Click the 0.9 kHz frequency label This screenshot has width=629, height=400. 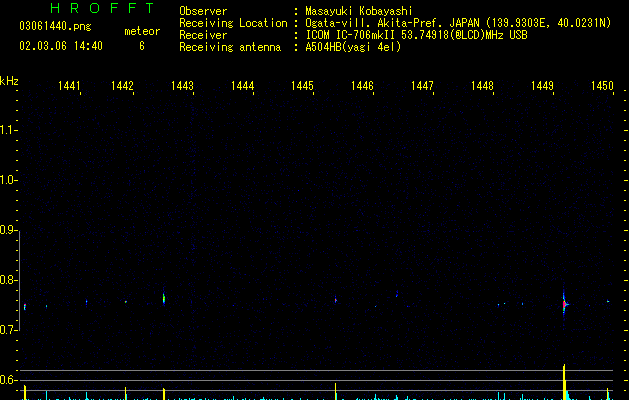click(7, 230)
